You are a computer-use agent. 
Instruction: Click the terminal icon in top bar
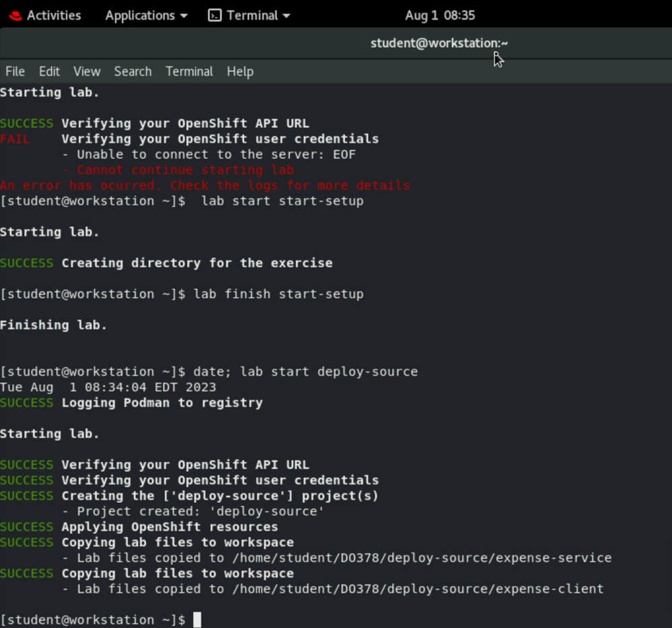point(215,15)
